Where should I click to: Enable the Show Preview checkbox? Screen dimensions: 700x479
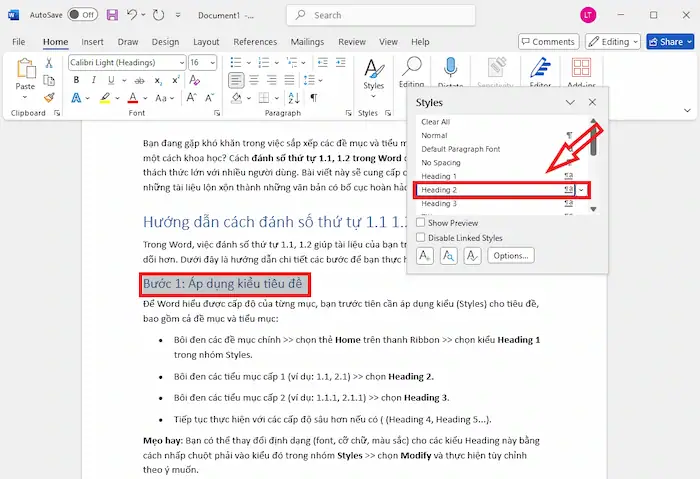[x=421, y=223]
